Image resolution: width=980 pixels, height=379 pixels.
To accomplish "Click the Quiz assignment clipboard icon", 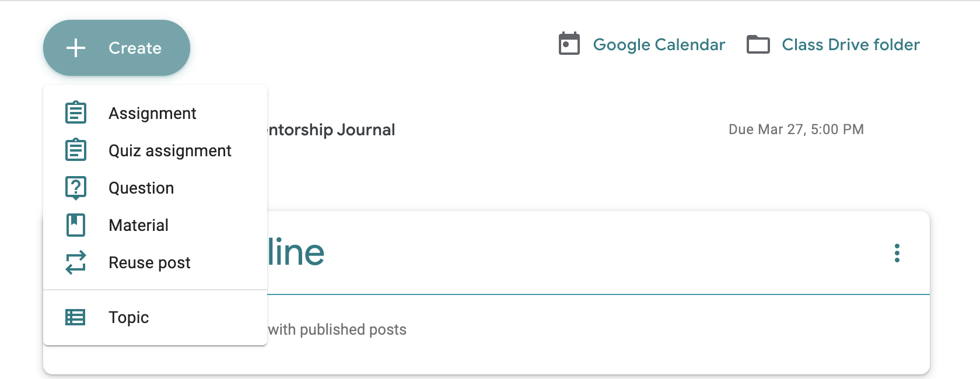I will [76, 150].
